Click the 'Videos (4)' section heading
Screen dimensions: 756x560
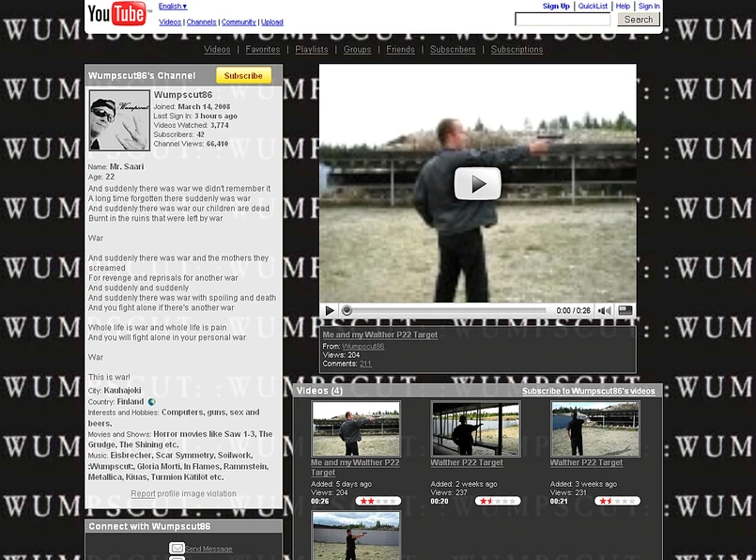pyautogui.click(x=319, y=391)
